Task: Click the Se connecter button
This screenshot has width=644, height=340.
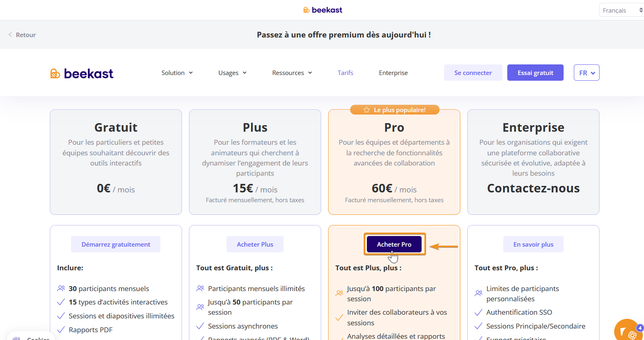Action: 473,73
